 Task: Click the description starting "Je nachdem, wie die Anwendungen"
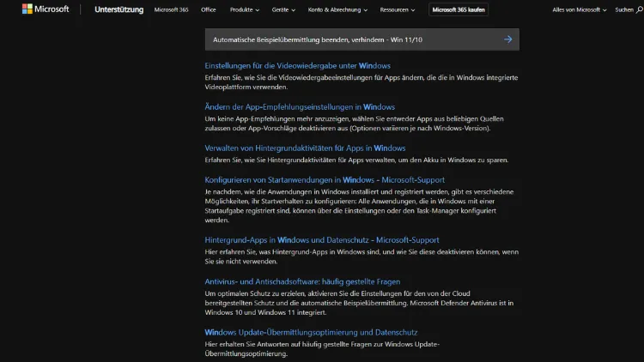coord(360,206)
